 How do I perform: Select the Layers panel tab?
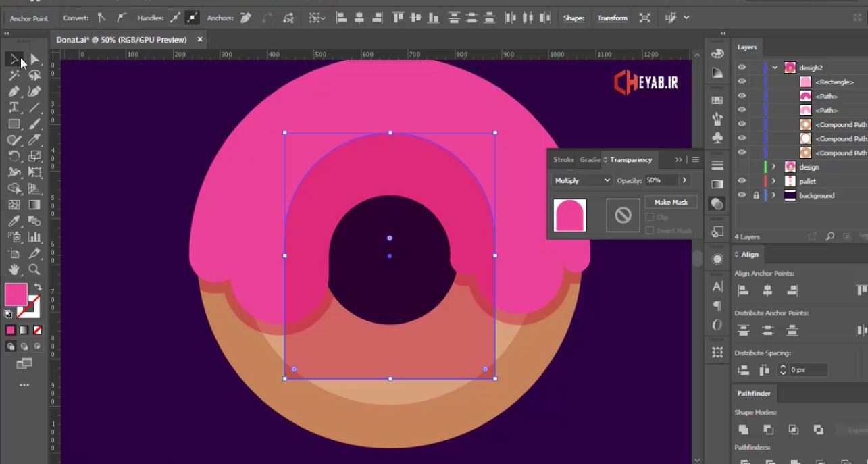tap(746, 47)
